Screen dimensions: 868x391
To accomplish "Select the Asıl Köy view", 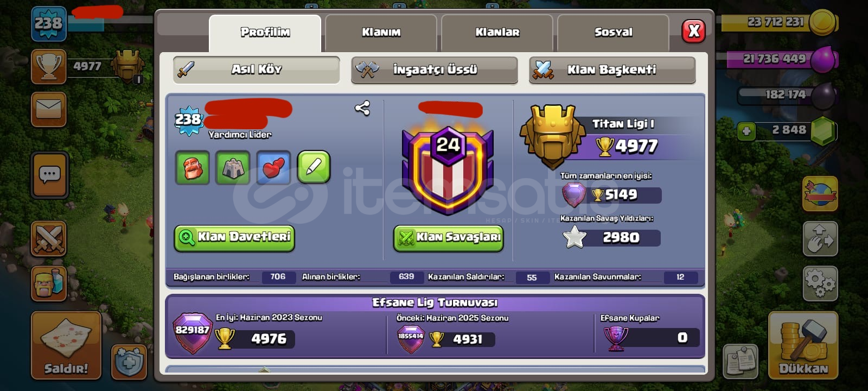I will (x=256, y=70).
